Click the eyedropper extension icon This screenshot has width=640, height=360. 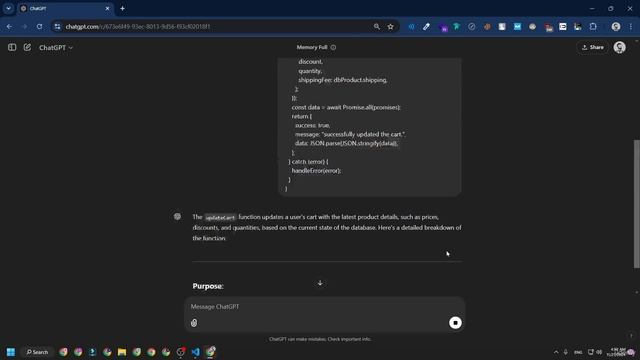pos(427,27)
